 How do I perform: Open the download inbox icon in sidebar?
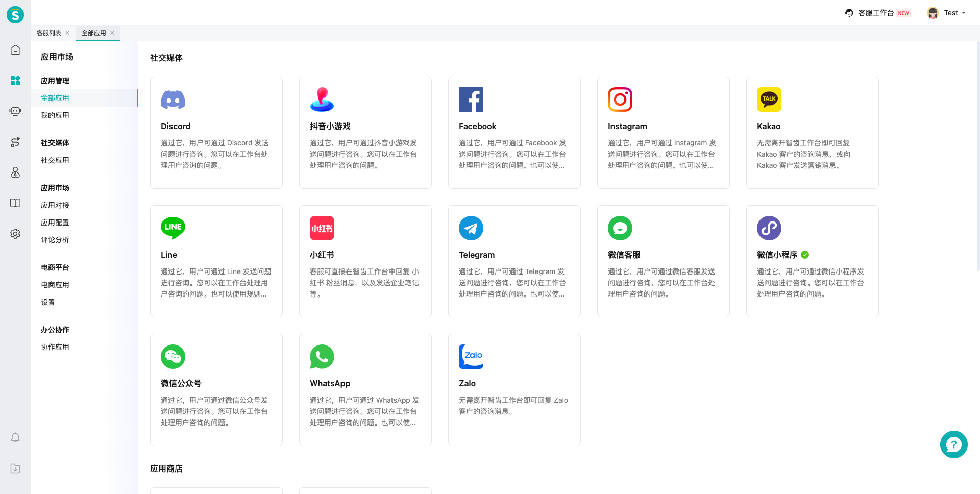point(15,468)
